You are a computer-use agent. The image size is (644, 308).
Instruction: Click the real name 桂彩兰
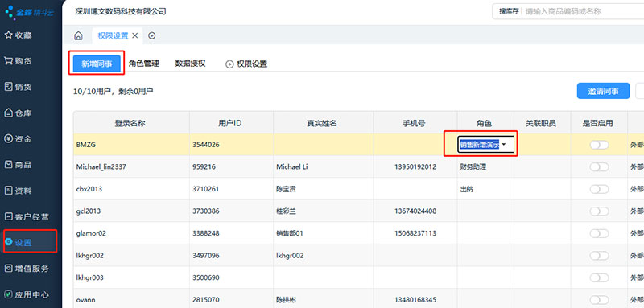pos(287,211)
